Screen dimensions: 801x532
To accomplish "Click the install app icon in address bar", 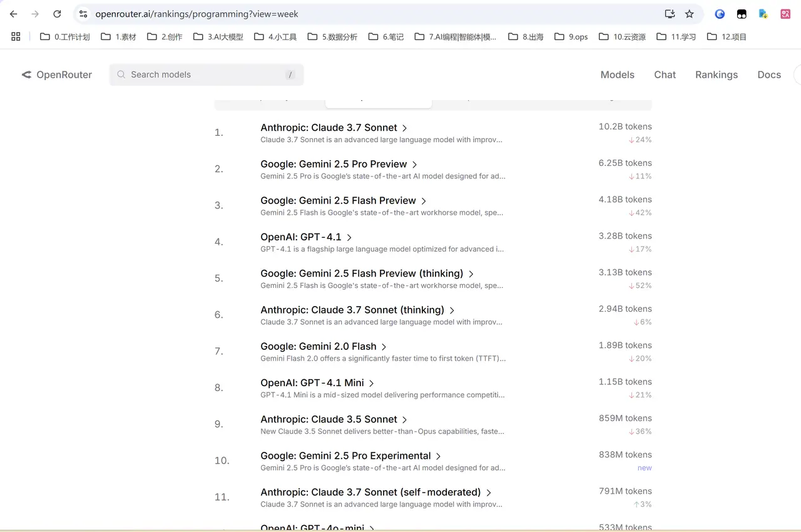I will click(670, 14).
